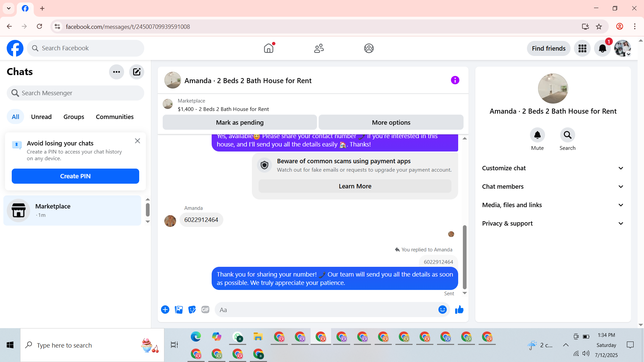
Task: Click the purple conversation info icon
Action: pos(455,80)
